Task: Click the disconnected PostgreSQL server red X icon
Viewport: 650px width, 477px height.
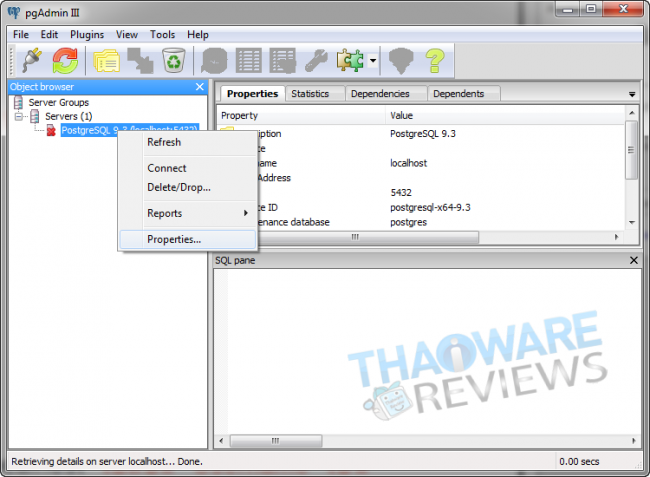Action: tap(51, 131)
